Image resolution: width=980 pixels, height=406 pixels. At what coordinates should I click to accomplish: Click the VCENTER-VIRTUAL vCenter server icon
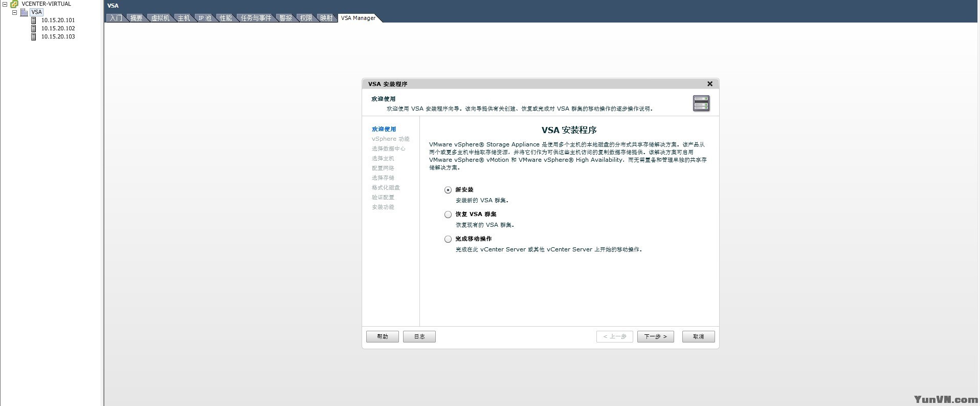pos(14,4)
